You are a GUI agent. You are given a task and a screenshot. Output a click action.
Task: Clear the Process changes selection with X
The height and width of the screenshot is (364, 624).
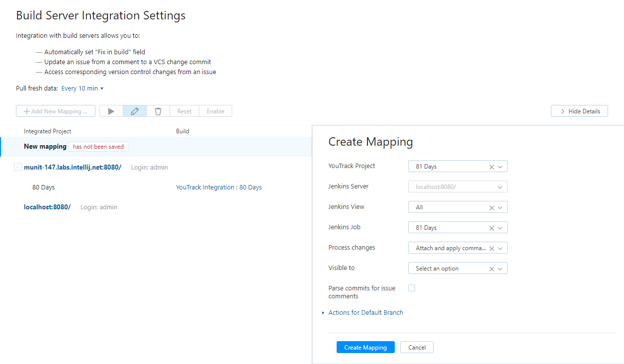(x=492, y=249)
